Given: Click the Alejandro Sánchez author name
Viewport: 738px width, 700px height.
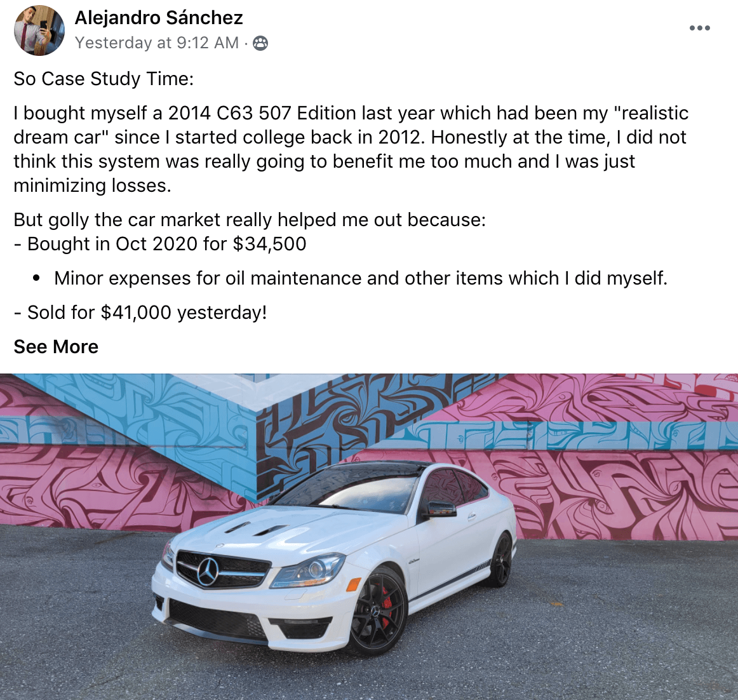Looking at the screenshot, I should click(159, 18).
